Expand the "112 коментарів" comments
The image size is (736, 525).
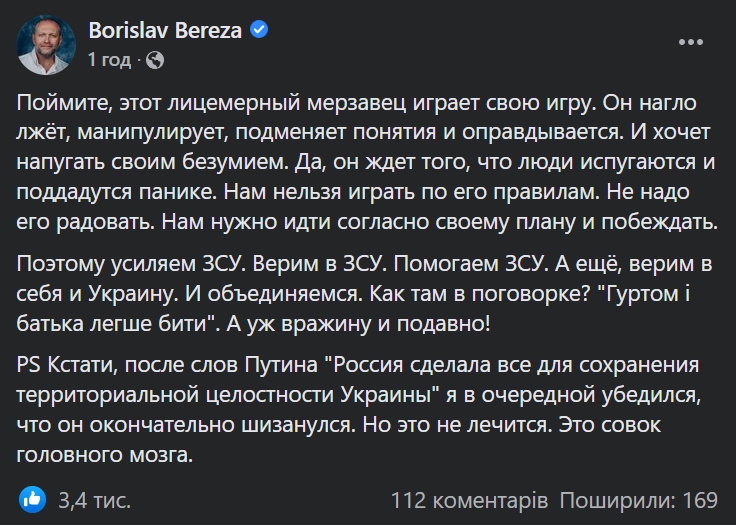(x=469, y=498)
